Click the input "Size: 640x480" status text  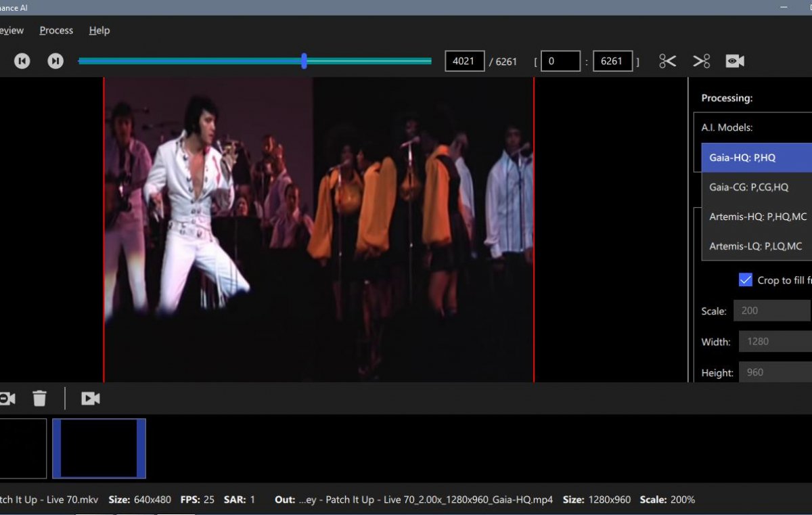point(140,499)
